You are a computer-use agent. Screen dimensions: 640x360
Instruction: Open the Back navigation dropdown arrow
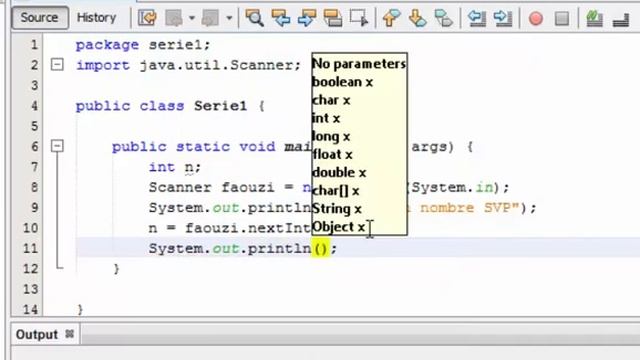coord(191,18)
